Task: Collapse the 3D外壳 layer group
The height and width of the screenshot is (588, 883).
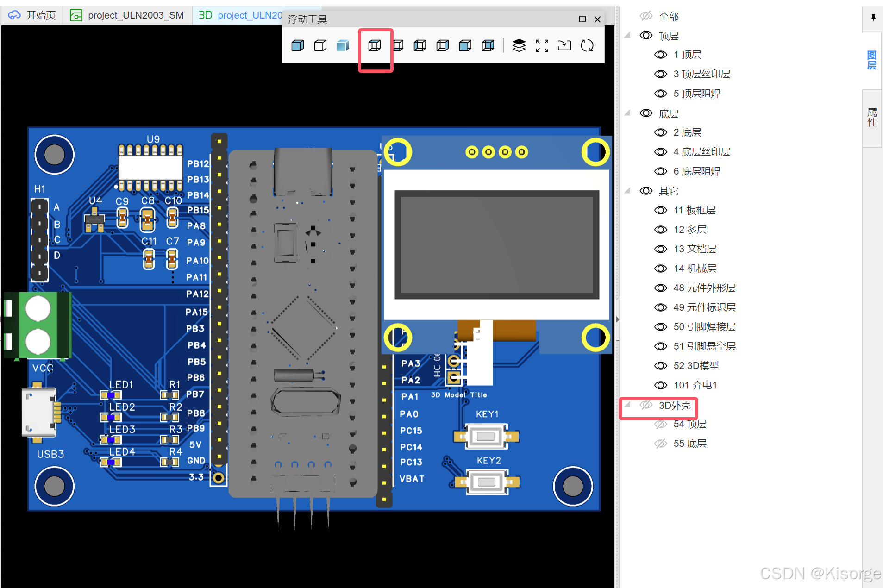Action: [x=628, y=405]
